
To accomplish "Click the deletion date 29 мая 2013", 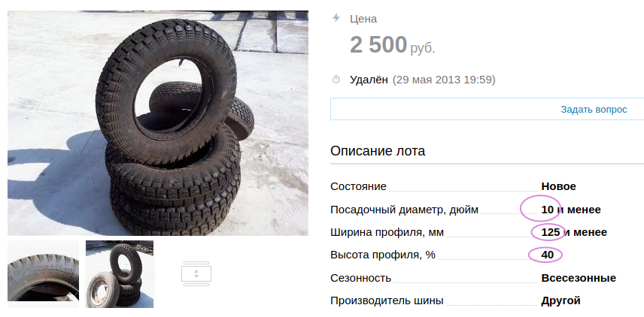I will click(428, 80).
